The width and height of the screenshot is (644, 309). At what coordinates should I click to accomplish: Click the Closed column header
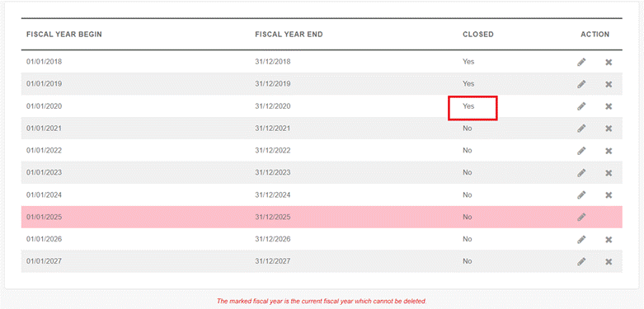(x=478, y=35)
